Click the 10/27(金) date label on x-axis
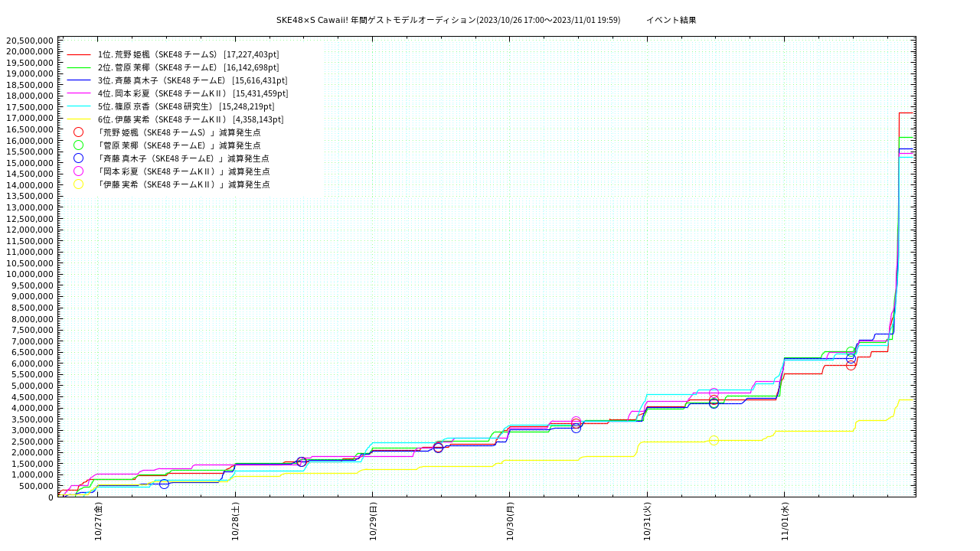The width and height of the screenshot is (980, 551). (99, 521)
